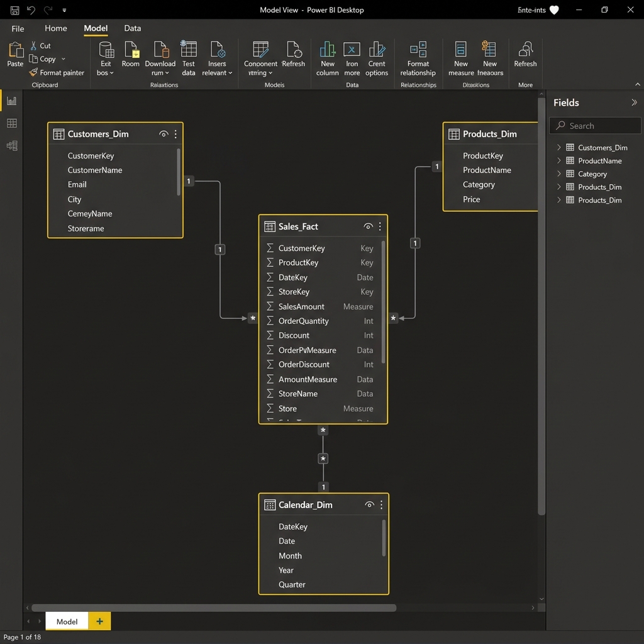Click the Model page tab at bottom
The height and width of the screenshot is (644, 644).
point(67,621)
